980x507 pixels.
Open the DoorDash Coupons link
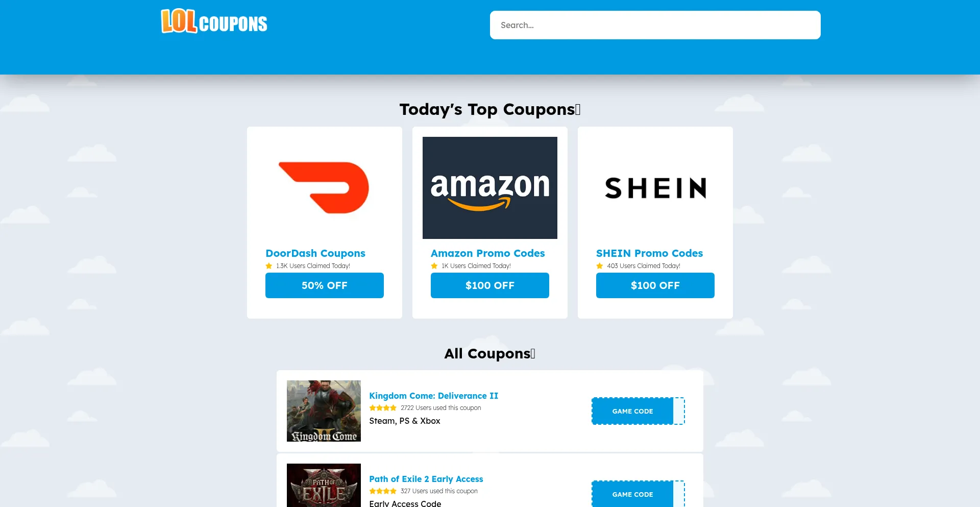pyautogui.click(x=315, y=253)
